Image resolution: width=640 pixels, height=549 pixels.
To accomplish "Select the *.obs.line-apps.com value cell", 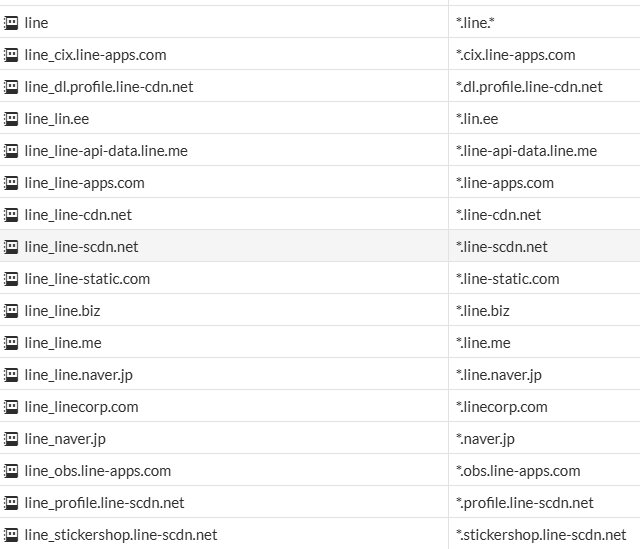I will click(x=518, y=471).
